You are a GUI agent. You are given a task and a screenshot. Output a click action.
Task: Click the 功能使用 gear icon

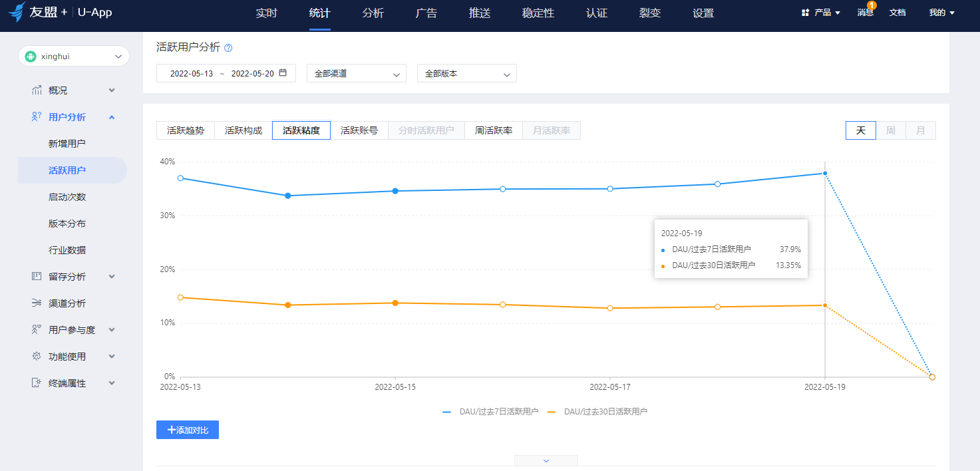coord(37,357)
